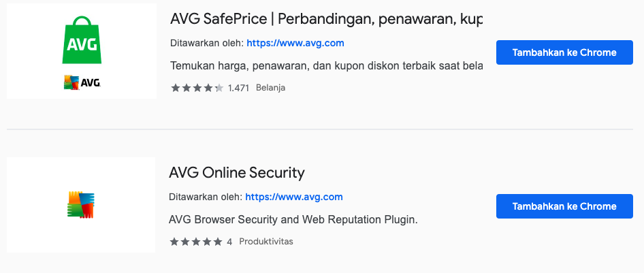Click the small AVG logo below the shopping bag
Screen dimensions: 644x273
[82, 82]
